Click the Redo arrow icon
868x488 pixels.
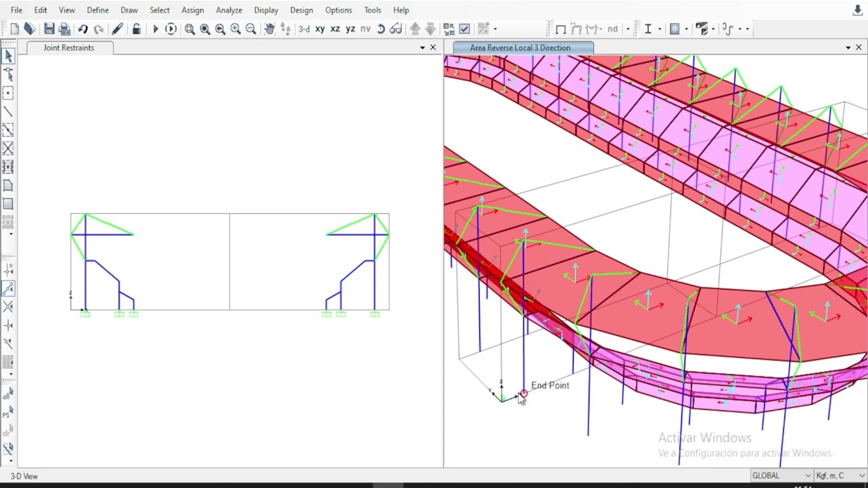(x=98, y=28)
